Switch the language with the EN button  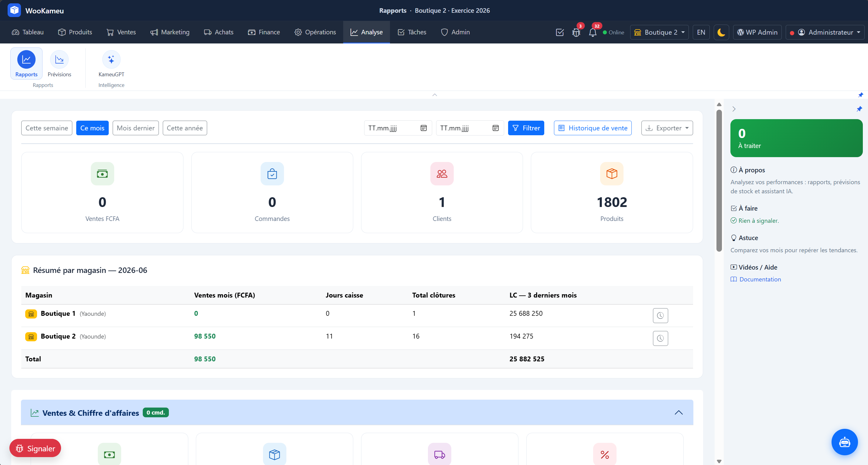pos(701,33)
